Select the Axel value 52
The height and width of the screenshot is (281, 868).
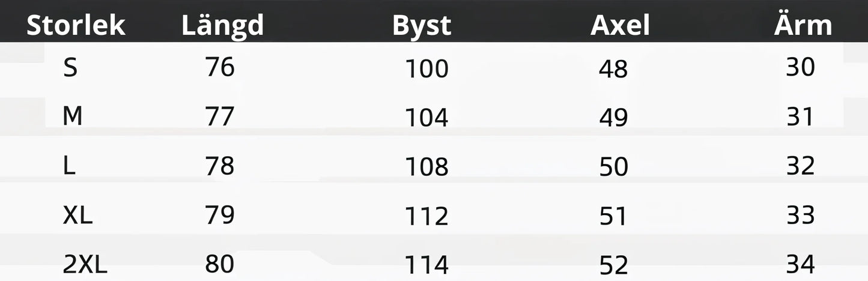tap(613, 265)
